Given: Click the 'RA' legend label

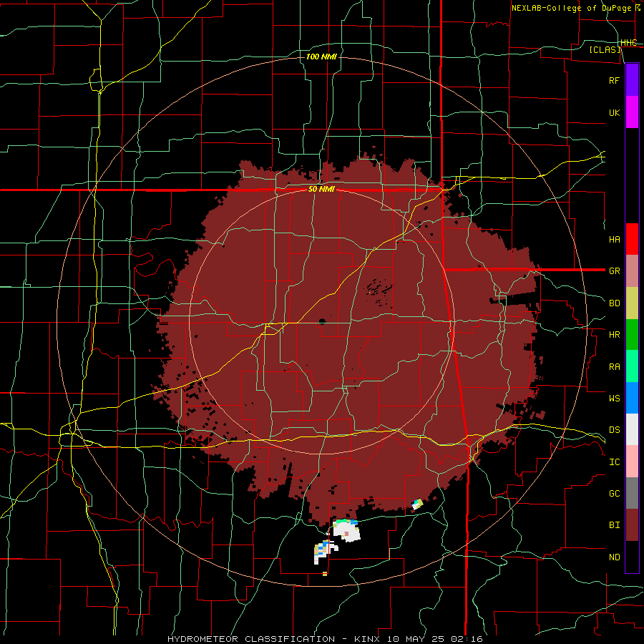Looking at the screenshot, I should pos(615,367).
